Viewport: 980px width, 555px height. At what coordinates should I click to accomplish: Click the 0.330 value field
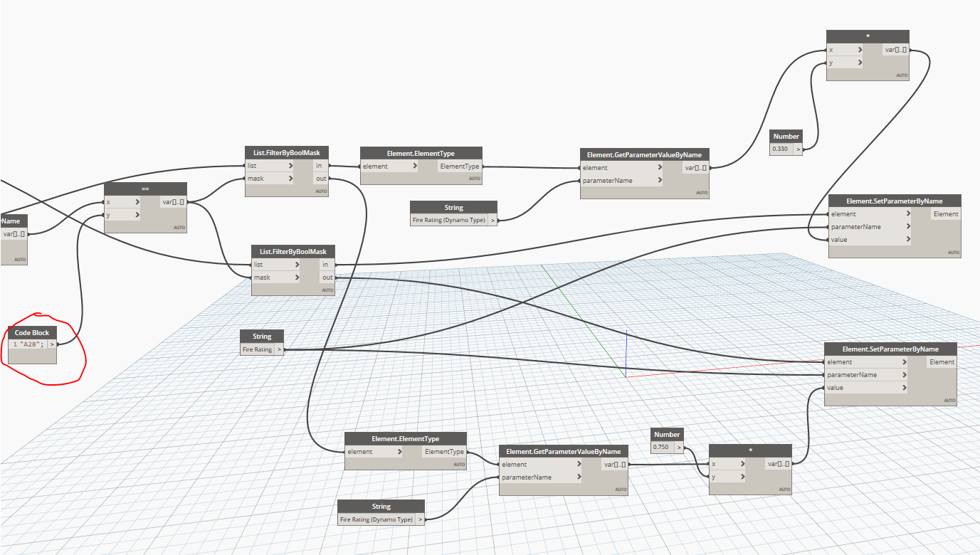(x=782, y=149)
